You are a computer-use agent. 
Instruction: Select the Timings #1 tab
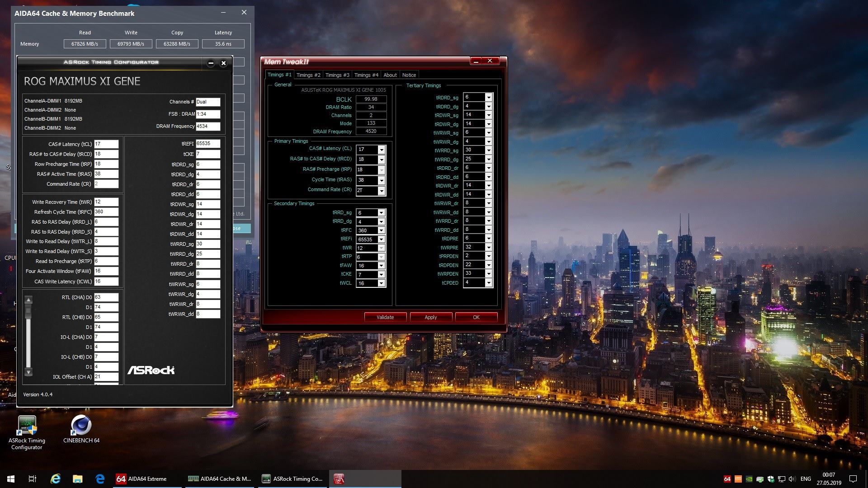coord(279,75)
